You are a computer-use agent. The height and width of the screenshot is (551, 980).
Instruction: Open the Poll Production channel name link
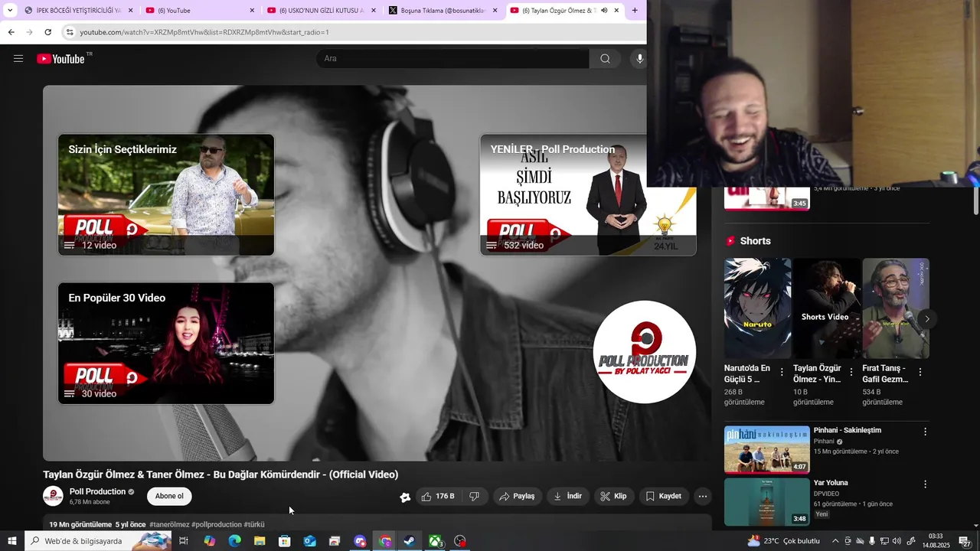click(x=97, y=491)
